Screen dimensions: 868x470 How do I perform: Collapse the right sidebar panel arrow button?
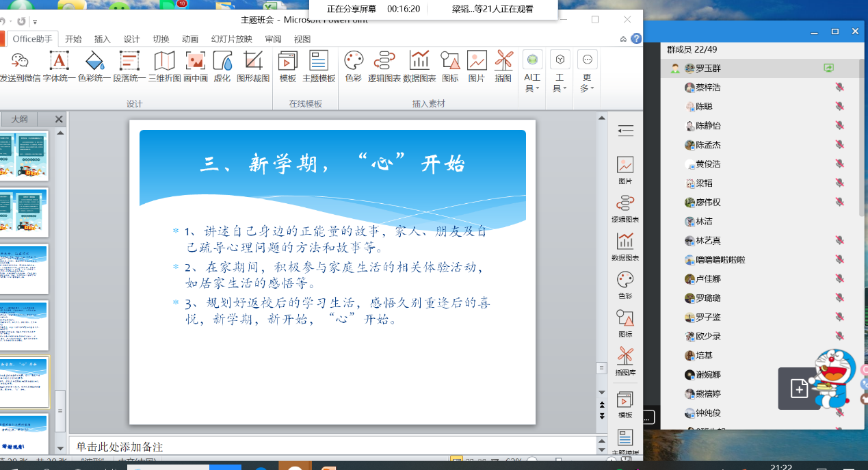[x=624, y=131]
